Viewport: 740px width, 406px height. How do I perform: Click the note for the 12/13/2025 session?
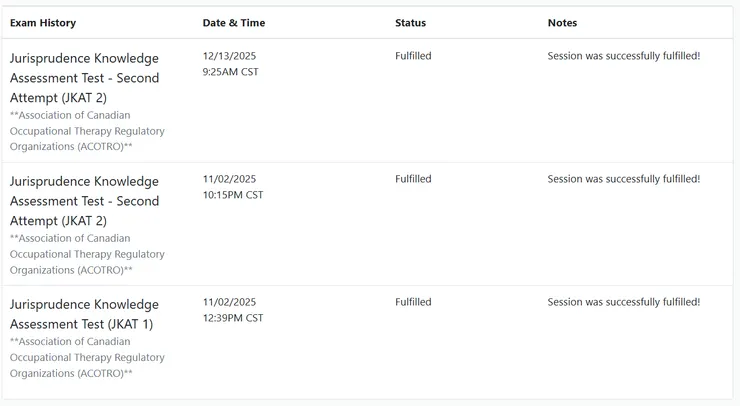click(623, 56)
